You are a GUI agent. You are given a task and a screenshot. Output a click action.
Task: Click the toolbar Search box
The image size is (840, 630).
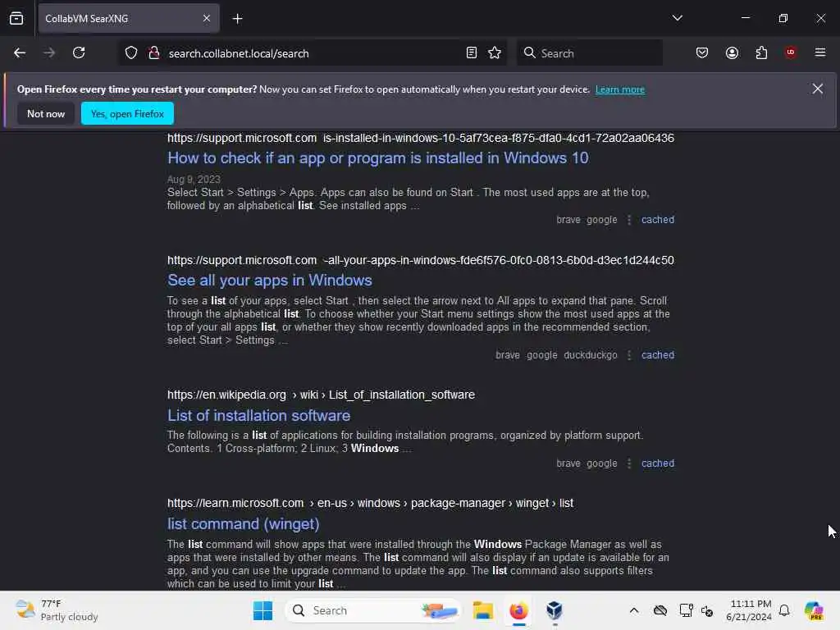(589, 53)
